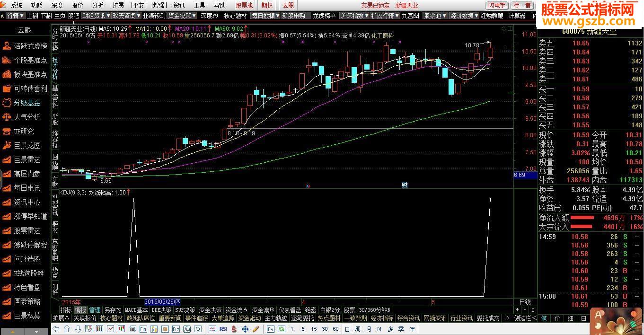Image resolution: width=644 pixels, height=335 pixels.
Task: Open the 功能 menu
Action: click(x=36, y=5)
